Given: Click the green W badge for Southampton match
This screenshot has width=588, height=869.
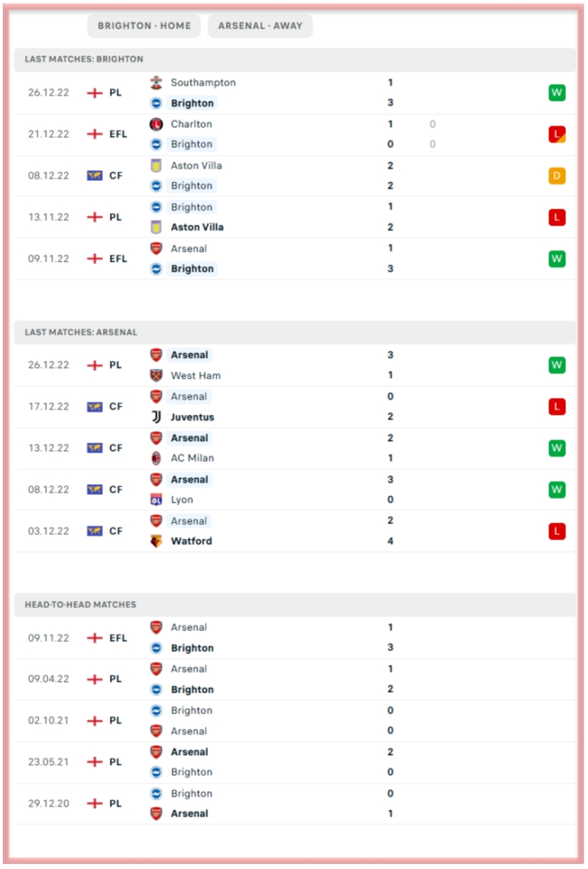Looking at the screenshot, I should tap(556, 92).
